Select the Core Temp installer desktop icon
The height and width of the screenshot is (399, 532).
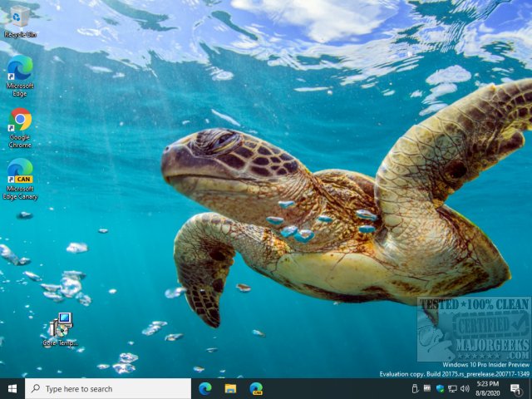(61, 329)
